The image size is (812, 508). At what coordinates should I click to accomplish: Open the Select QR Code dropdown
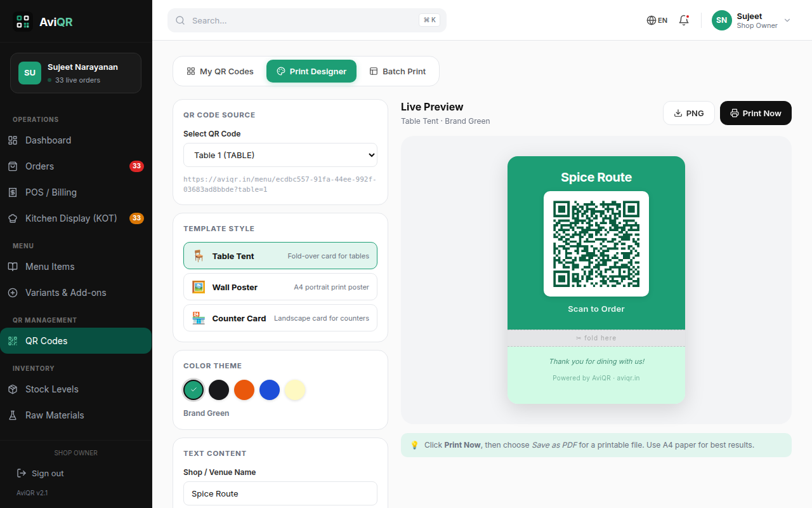pyautogui.click(x=280, y=155)
